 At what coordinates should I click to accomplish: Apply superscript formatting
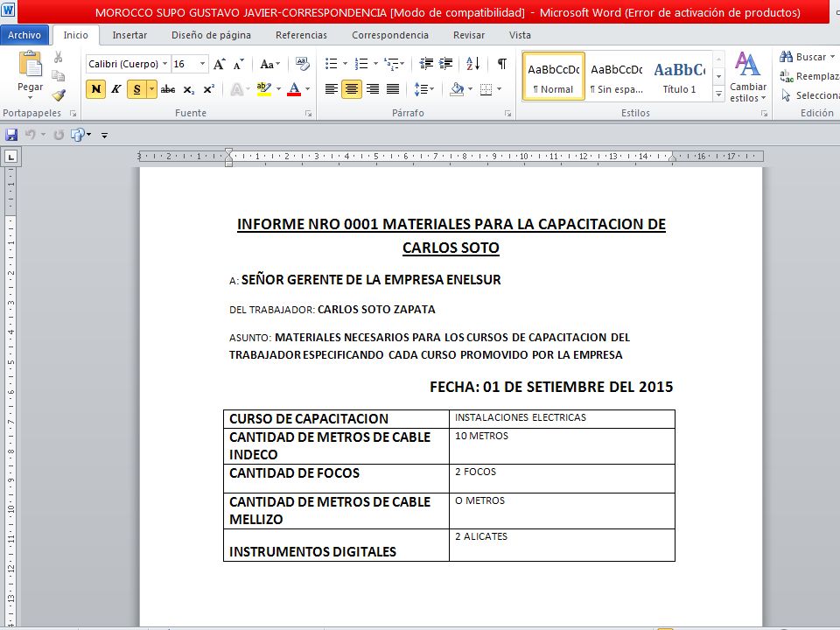209,89
